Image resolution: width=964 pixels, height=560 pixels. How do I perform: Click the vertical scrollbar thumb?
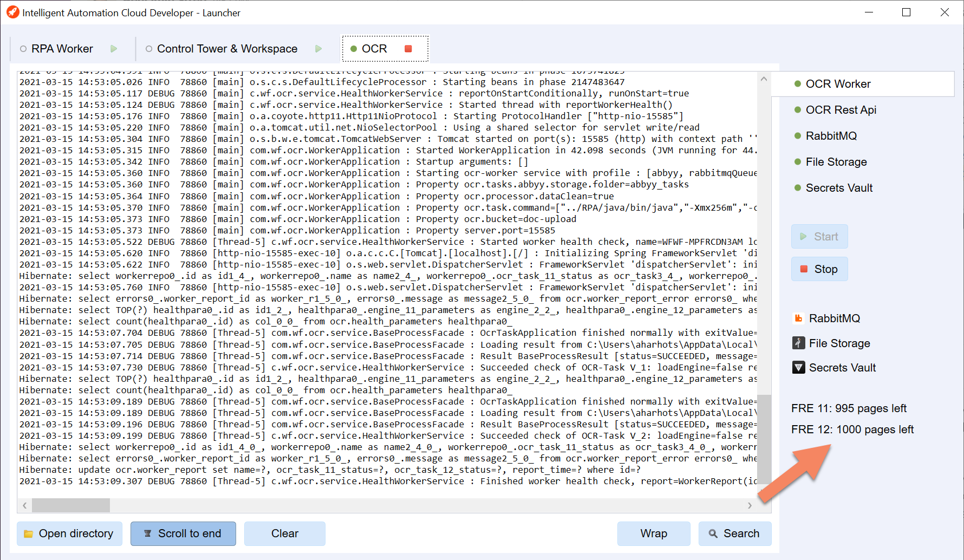point(764,439)
